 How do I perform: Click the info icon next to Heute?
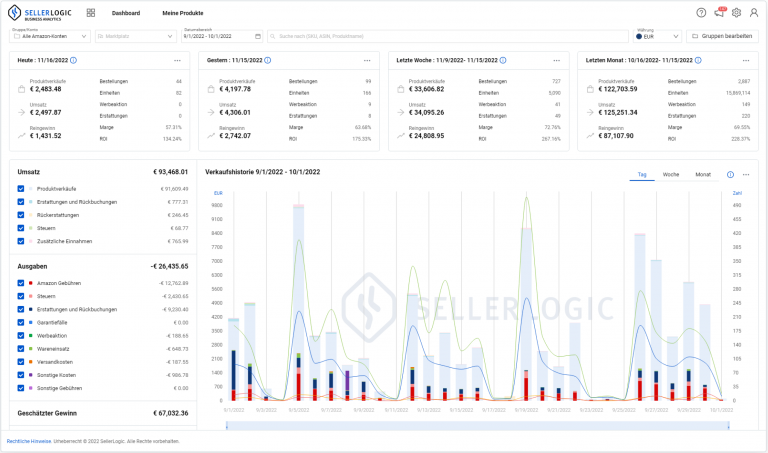pyautogui.click(x=73, y=60)
